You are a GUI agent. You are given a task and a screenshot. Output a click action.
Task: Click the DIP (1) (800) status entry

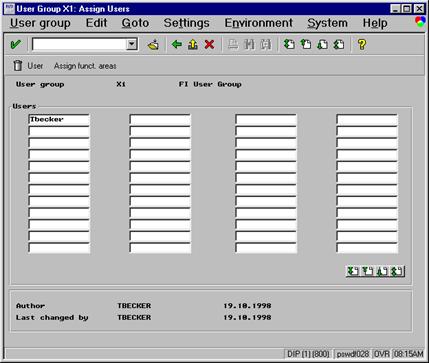tap(308, 354)
